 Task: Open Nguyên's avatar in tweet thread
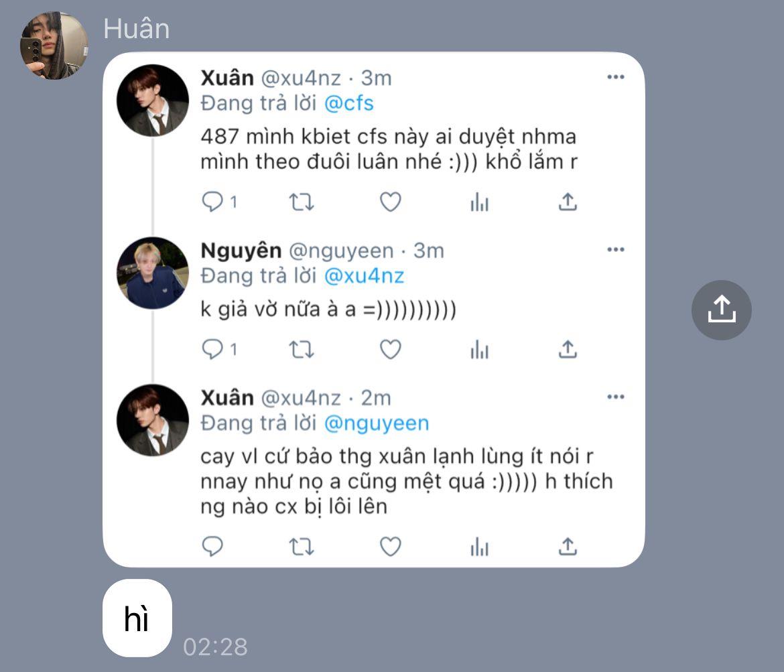coord(153,273)
